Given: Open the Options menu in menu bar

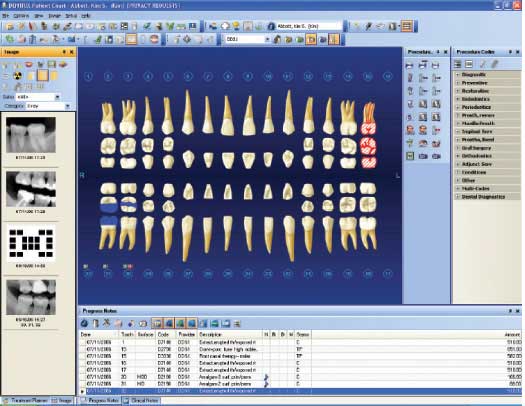Looking at the screenshot, I should 21,16.
